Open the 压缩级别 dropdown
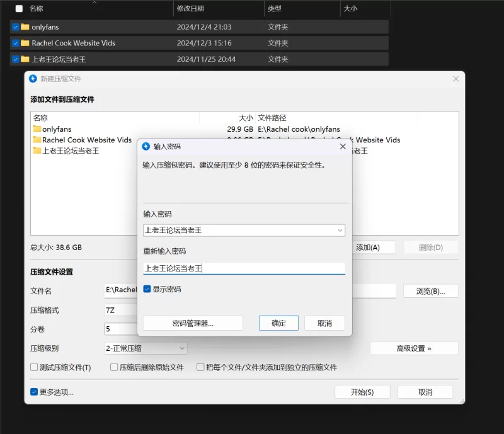The height and width of the screenshot is (434, 504). point(183,348)
